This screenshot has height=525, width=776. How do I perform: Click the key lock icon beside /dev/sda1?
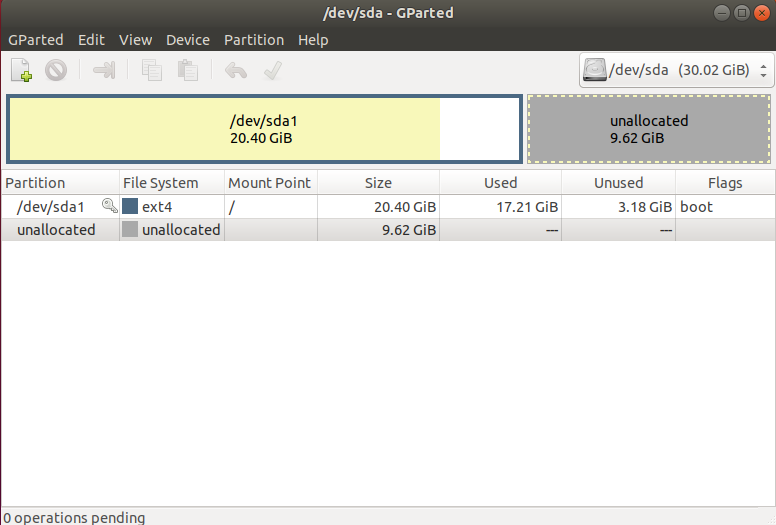click(109, 205)
